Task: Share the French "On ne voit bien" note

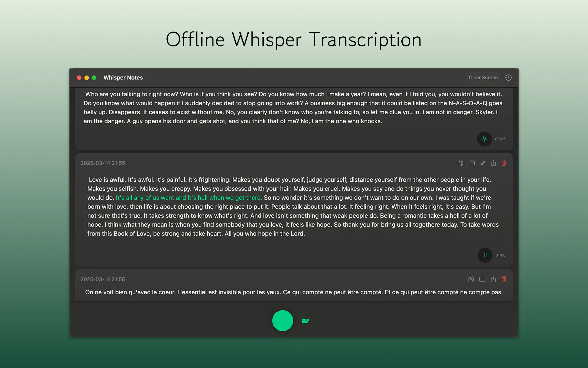Action: [493, 279]
